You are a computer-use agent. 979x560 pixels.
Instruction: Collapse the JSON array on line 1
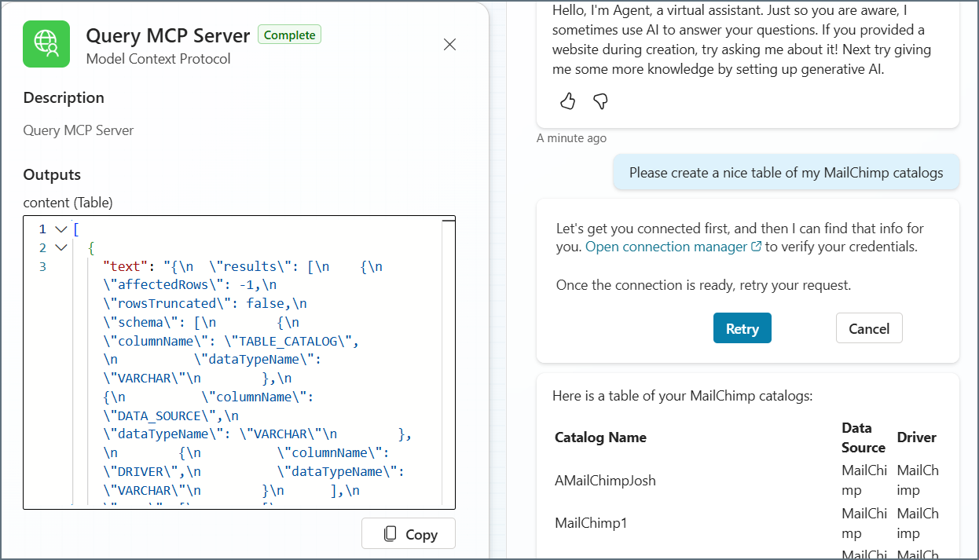[x=61, y=229]
